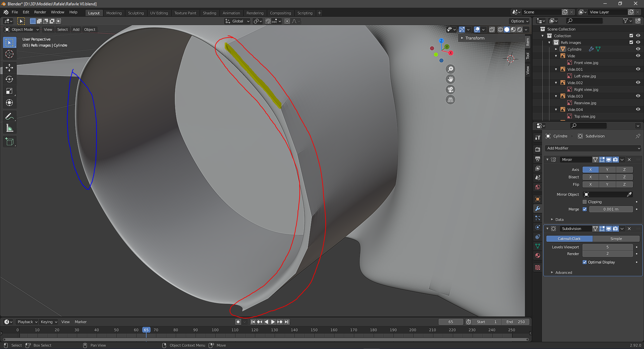Open the Render menu
Screen dimensions: 644x349
(40, 12)
